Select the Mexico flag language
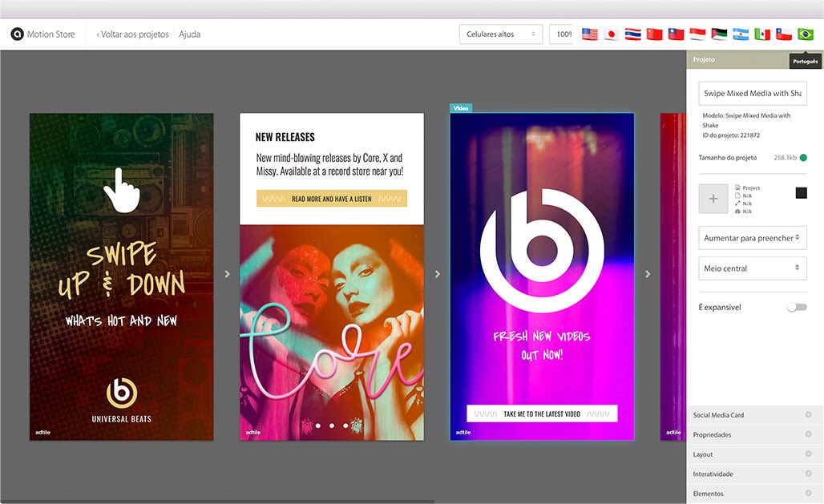This screenshot has height=504, width=824. click(762, 34)
